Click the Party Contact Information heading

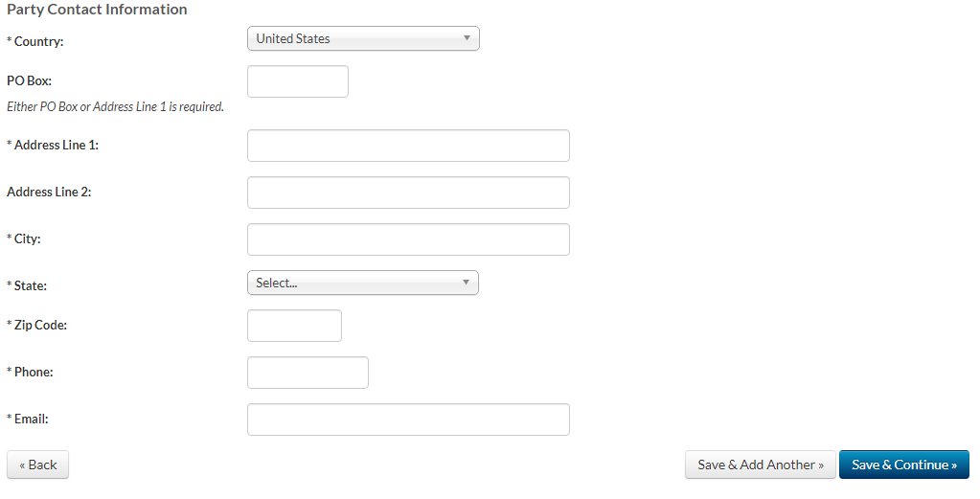point(97,10)
